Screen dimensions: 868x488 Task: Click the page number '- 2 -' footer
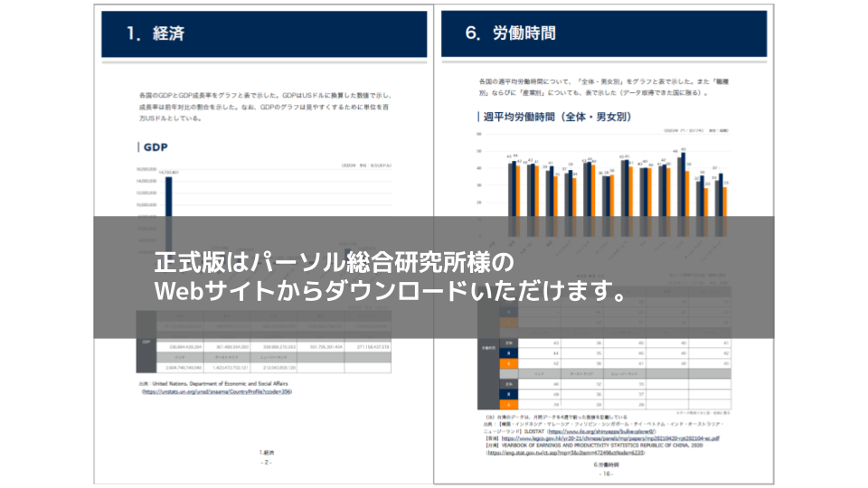[266, 462]
